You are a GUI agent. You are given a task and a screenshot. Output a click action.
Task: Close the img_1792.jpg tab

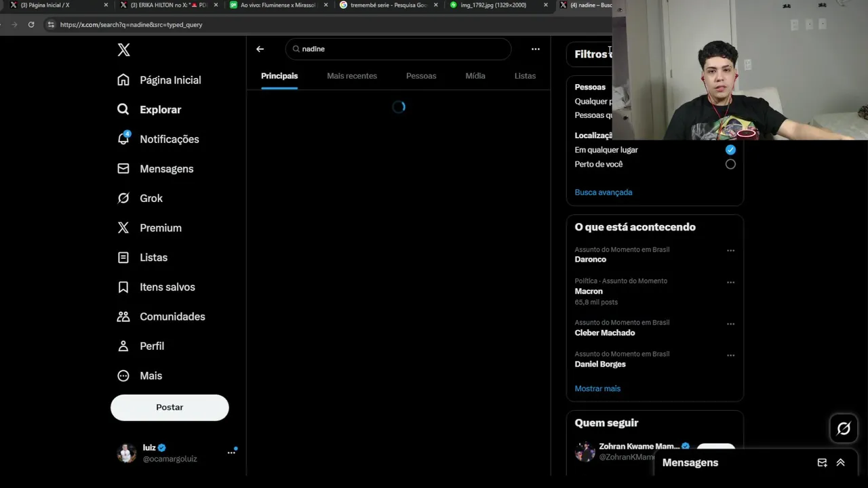(545, 5)
